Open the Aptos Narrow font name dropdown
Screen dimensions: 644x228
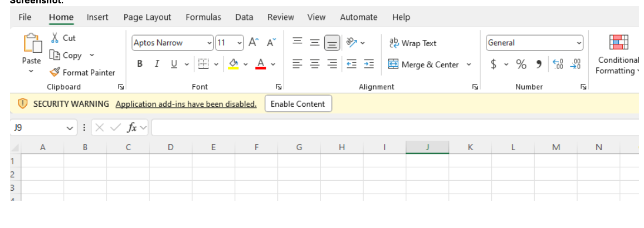click(209, 43)
